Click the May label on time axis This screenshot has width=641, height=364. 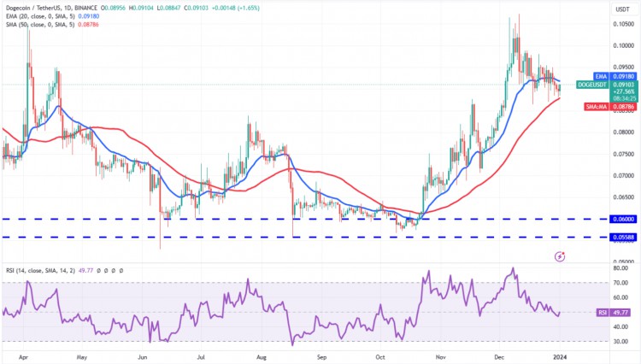pyautogui.click(x=82, y=357)
